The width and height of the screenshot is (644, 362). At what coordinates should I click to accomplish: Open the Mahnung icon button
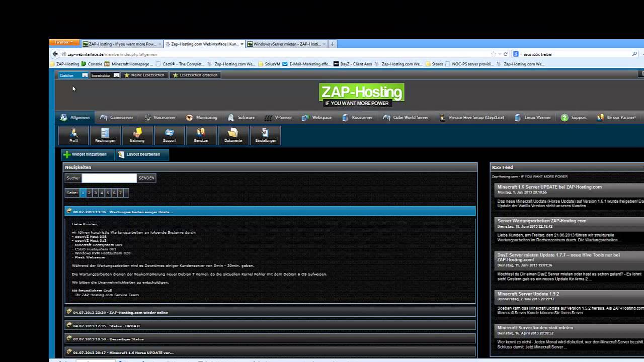pos(137,135)
